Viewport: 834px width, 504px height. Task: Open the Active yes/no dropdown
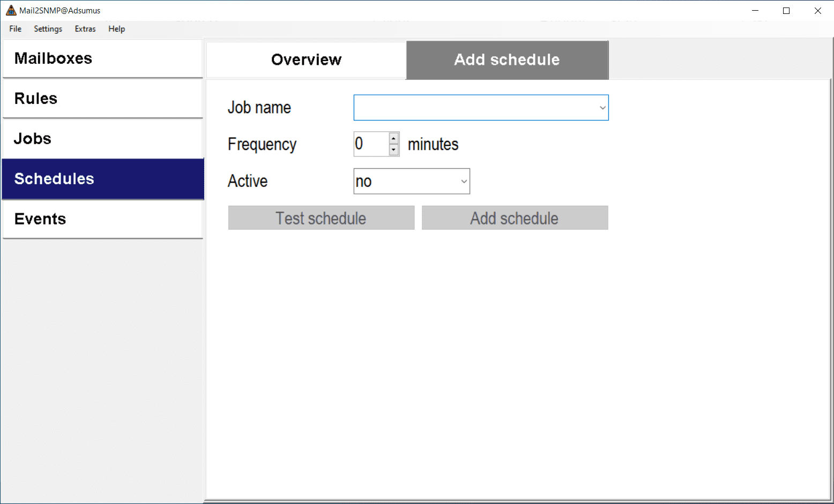pos(464,182)
